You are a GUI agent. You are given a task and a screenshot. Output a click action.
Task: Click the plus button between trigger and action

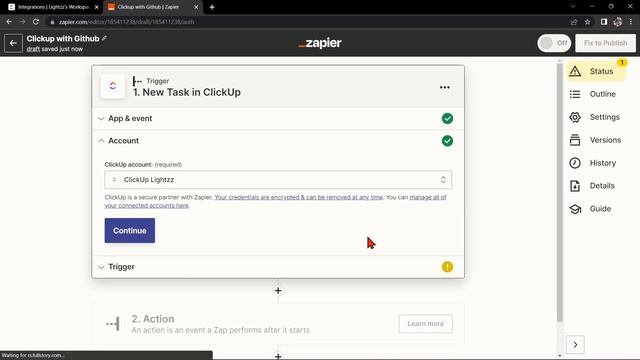[278, 291]
